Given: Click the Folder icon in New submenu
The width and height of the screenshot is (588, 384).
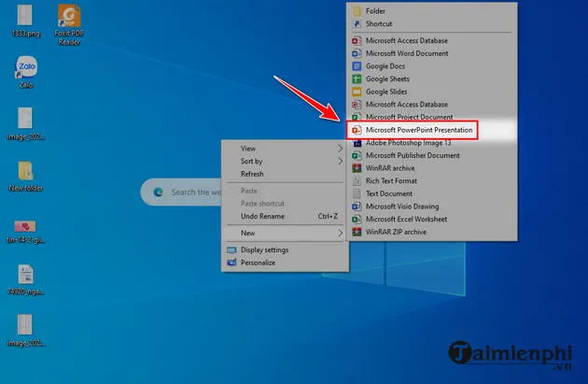Looking at the screenshot, I should point(357,11).
